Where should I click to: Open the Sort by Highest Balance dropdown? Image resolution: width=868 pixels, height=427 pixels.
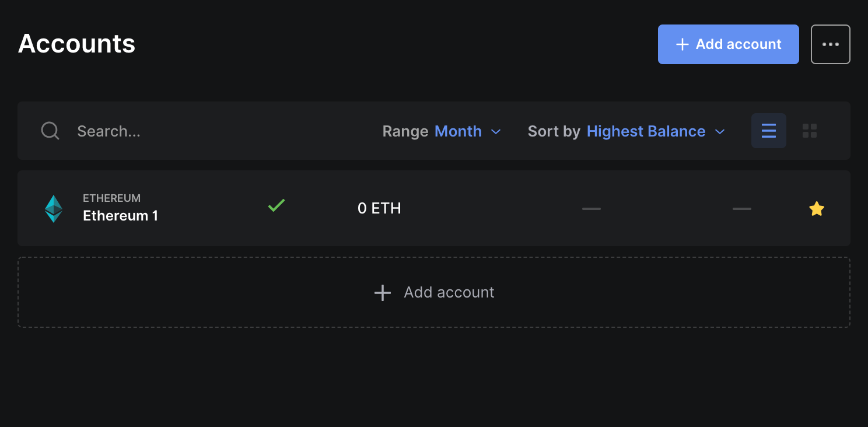[x=626, y=131]
